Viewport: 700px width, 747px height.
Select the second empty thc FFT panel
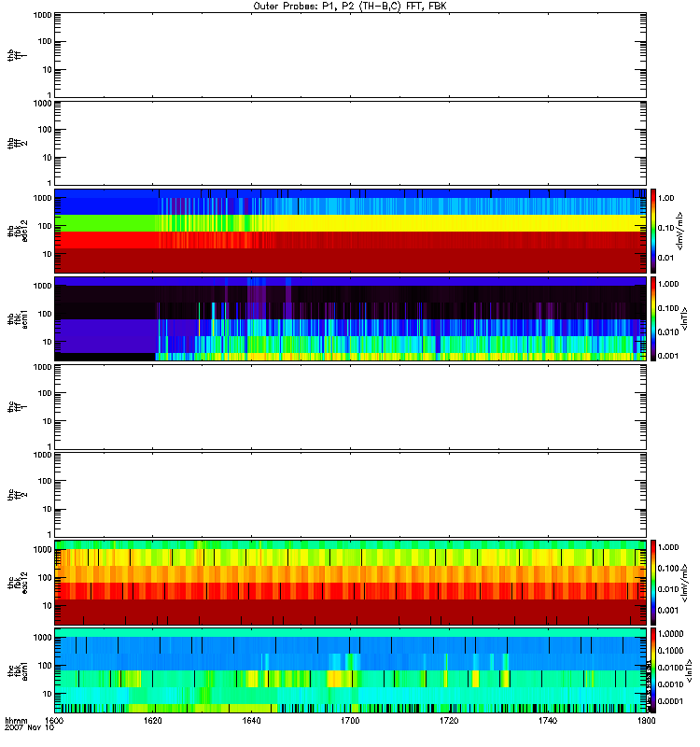tap(350, 494)
